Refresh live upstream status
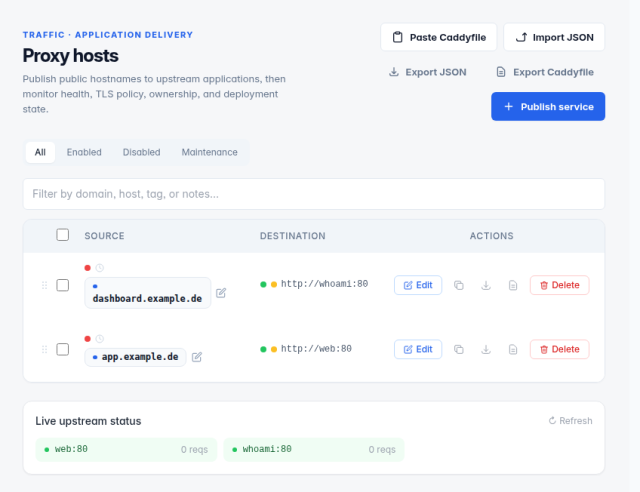 click(570, 421)
